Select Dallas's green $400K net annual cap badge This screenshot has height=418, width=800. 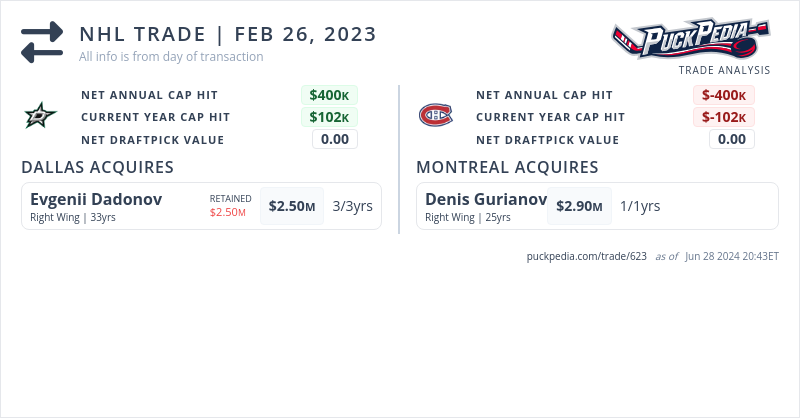point(329,95)
